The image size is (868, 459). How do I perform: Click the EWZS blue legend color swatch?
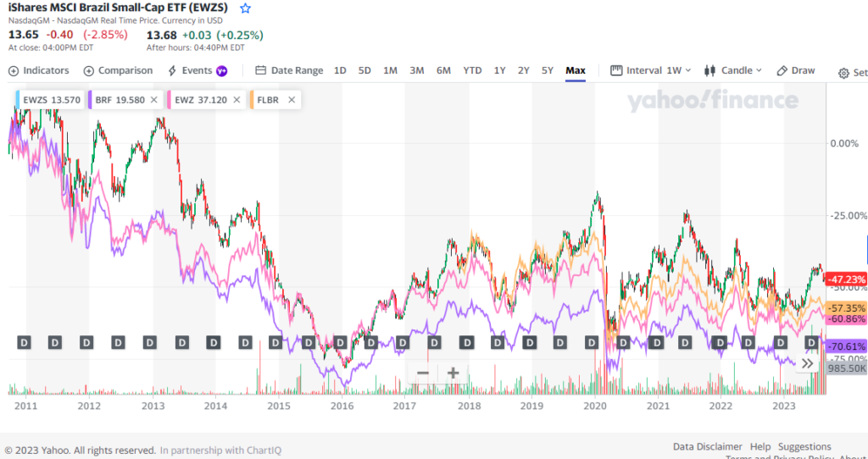coord(19,100)
